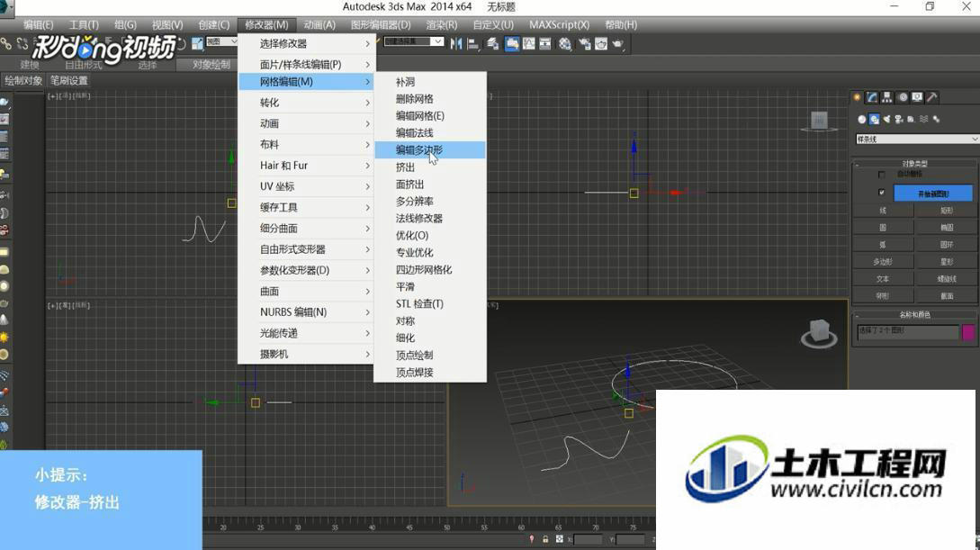
Task: Open the 样条线 shape type dropdown
Action: (917, 139)
